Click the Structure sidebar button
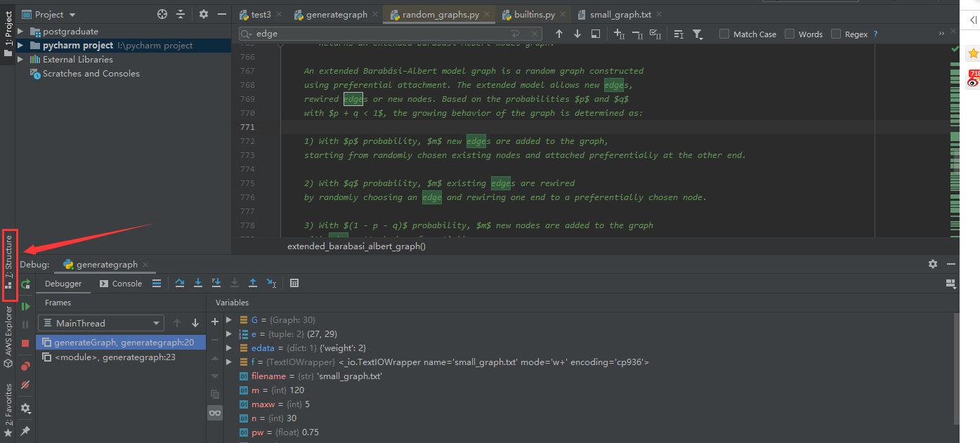The width and height of the screenshot is (980, 443). coord(8,263)
